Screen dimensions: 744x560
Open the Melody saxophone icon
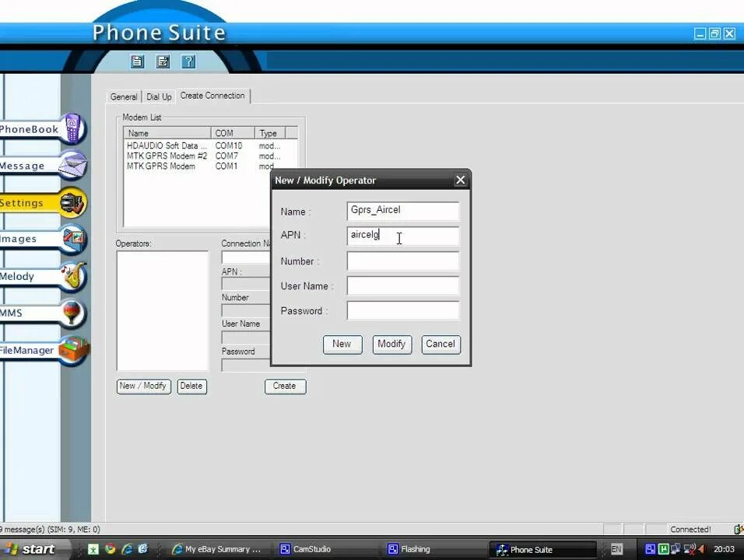(x=72, y=275)
